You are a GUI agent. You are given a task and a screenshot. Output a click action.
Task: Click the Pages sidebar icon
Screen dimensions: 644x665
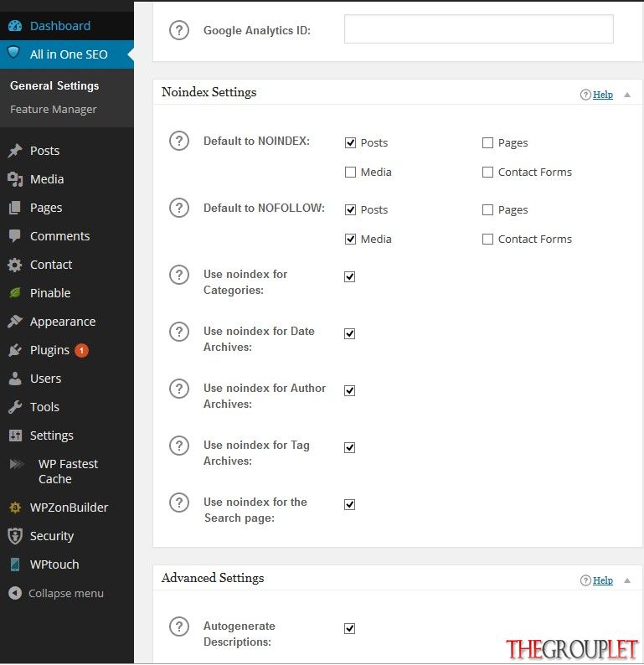[15, 208]
